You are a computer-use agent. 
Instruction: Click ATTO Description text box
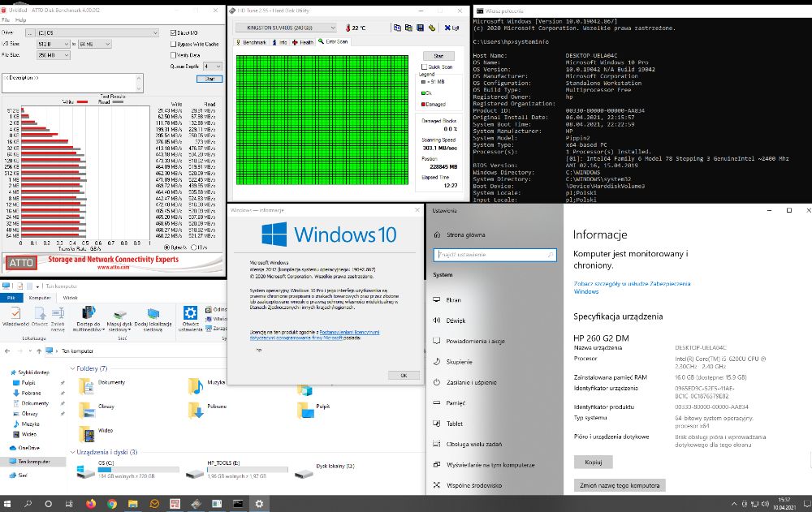point(72,83)
